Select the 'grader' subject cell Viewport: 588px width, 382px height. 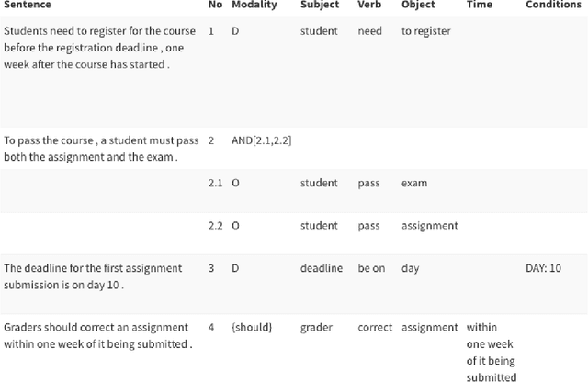tap(318, 327)
